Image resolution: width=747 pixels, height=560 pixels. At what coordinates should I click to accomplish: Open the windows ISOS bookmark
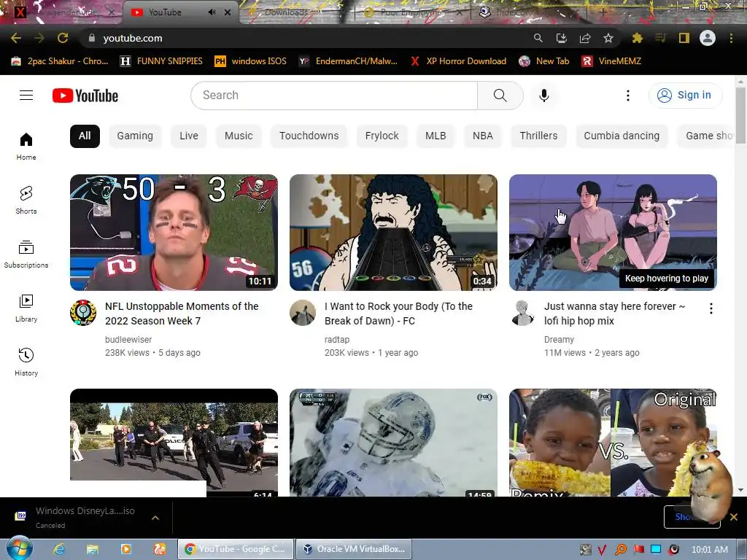(x=251, y=61)
